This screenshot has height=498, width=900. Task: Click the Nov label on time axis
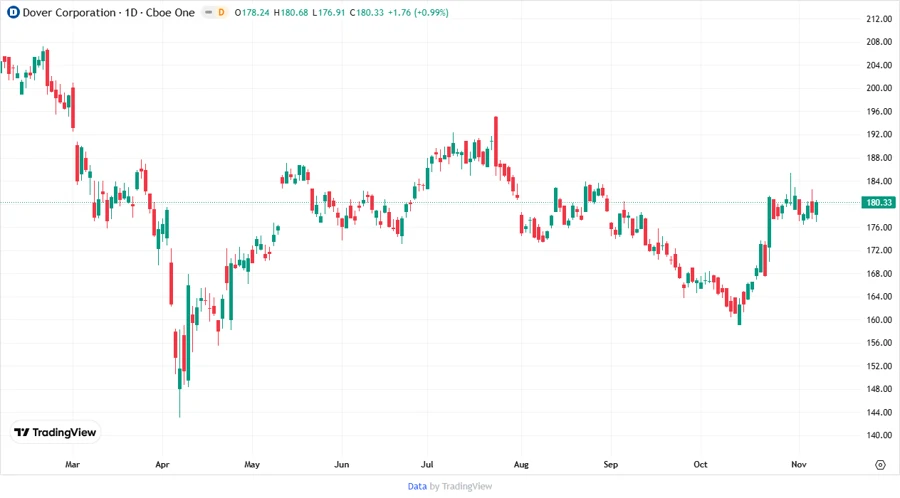799,464
